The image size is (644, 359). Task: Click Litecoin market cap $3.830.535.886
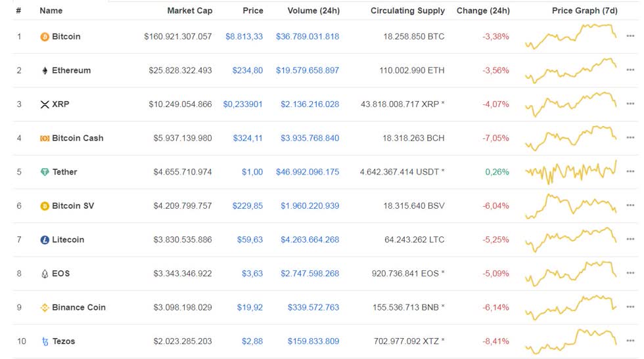click(183, 240)
